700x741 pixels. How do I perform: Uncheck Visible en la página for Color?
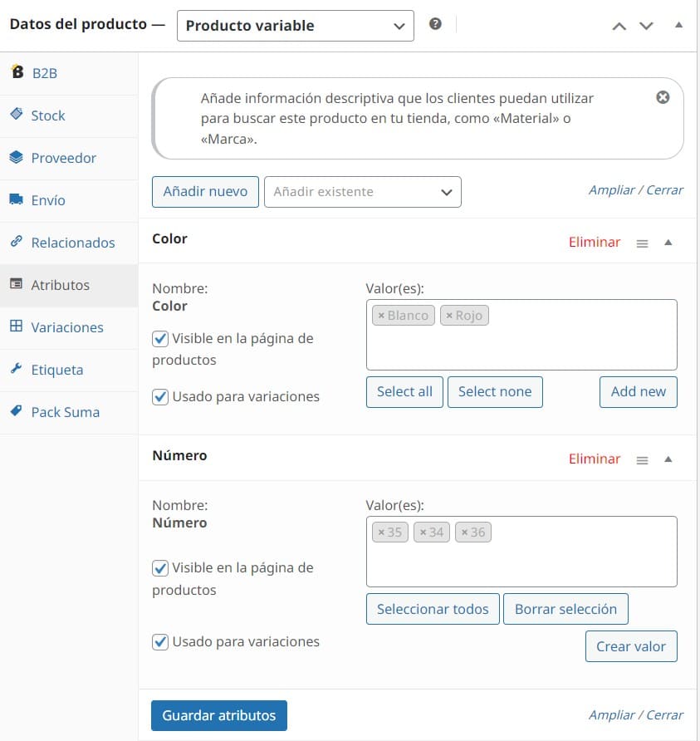click(160, 338)
